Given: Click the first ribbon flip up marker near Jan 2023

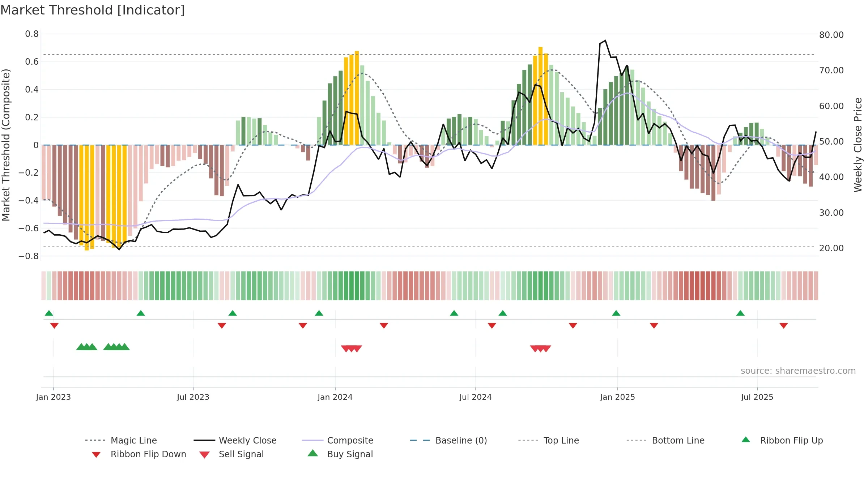Looking at the screenshot, I should pyautogui.click(x=49, y=313).
